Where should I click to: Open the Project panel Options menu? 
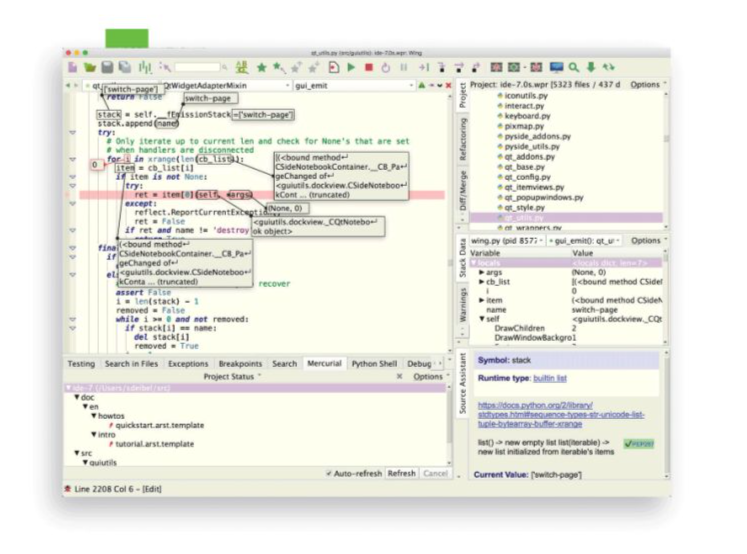pyautogui.click(x=648, y=84)
